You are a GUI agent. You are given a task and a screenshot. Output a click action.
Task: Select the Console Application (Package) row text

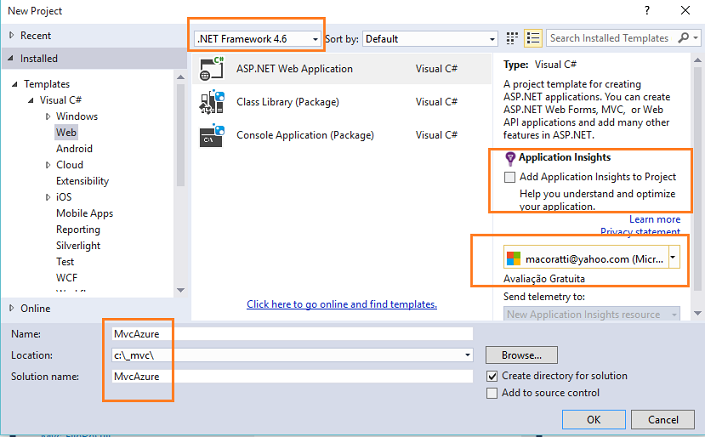[305, 135]
